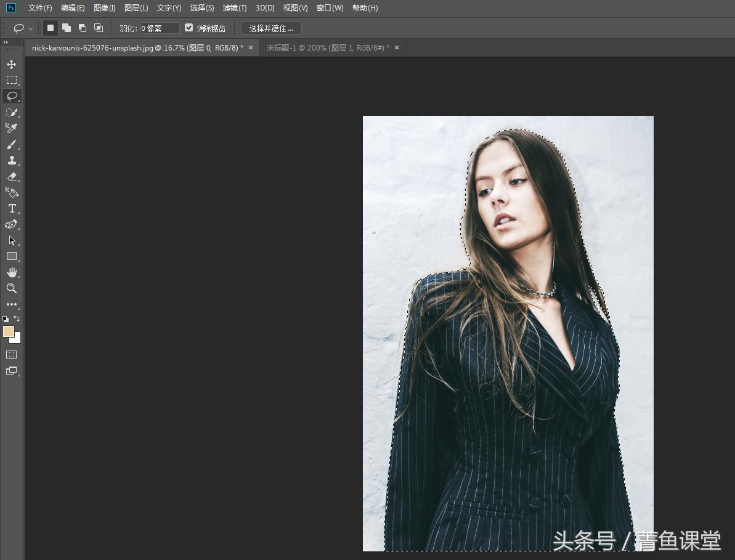Click the woman's photo on canvas
The width and height of the screenshot is (735, 560).
pos(508,333)
